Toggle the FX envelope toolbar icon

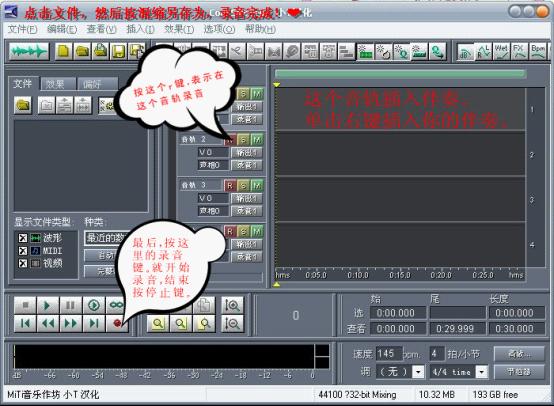520,52
